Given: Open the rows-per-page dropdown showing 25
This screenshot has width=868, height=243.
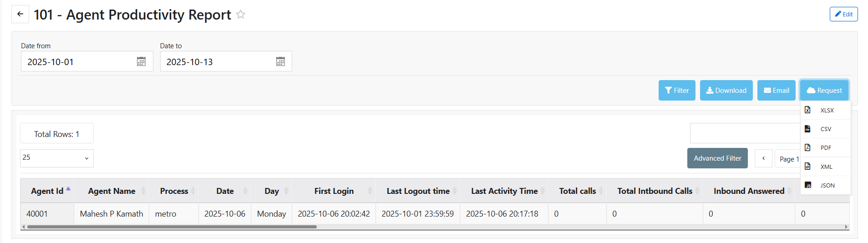Looking at the screenshot, I should pos(56,158).
